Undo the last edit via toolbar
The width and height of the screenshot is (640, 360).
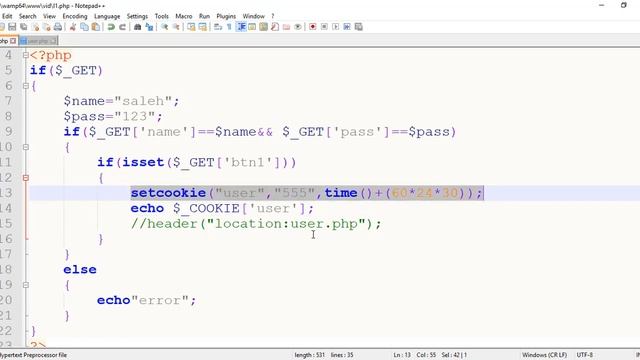coord(111,27)
